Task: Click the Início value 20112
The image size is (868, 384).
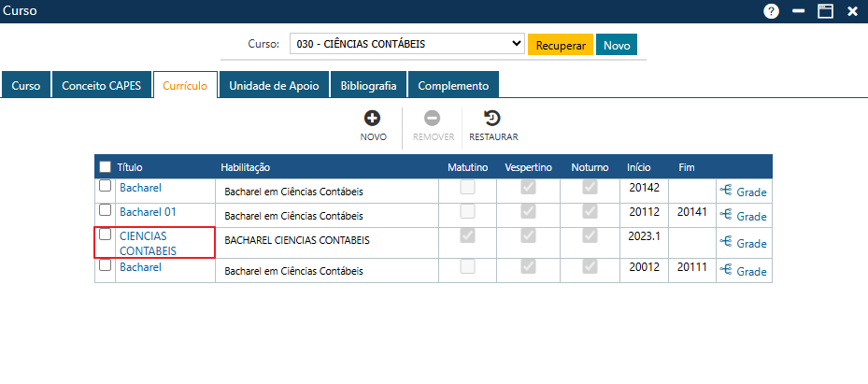Action: pyautogui.click(x=645, y=211)
